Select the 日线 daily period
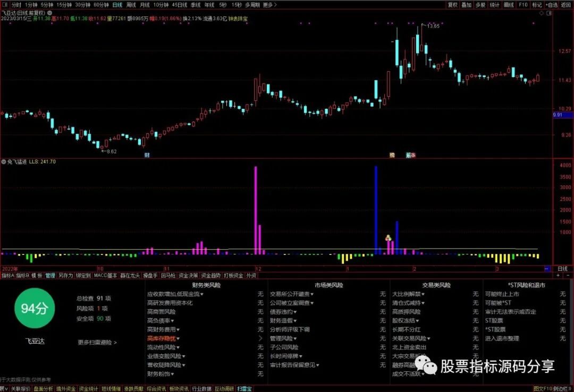The image size is (574, 392). pos(117,5)
